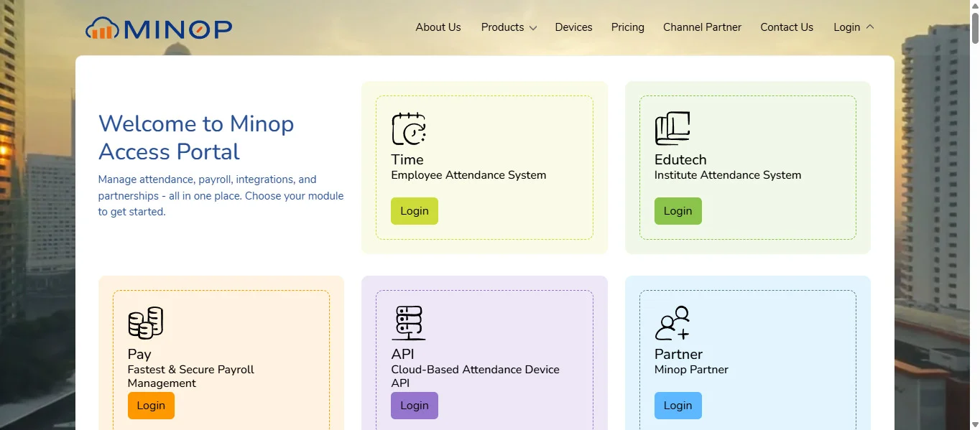Click the Time calendar clock icon
980x430 pixels.
tap(408, 129)
